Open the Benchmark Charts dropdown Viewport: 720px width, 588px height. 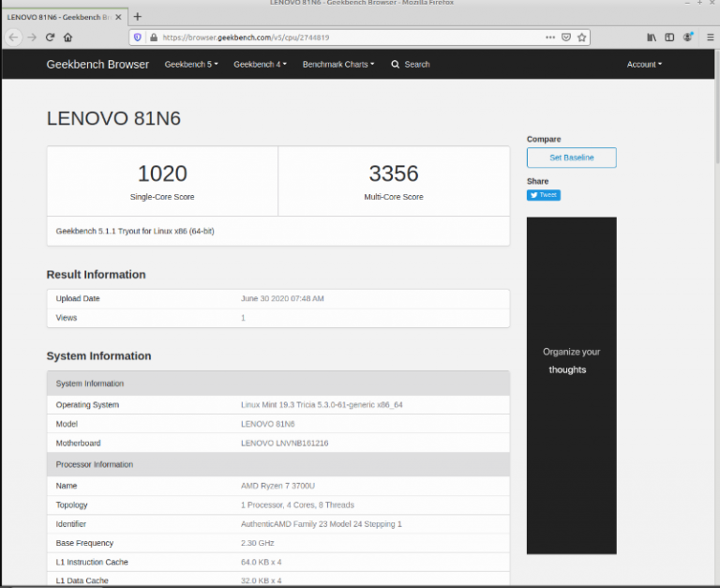pos(337,65)
